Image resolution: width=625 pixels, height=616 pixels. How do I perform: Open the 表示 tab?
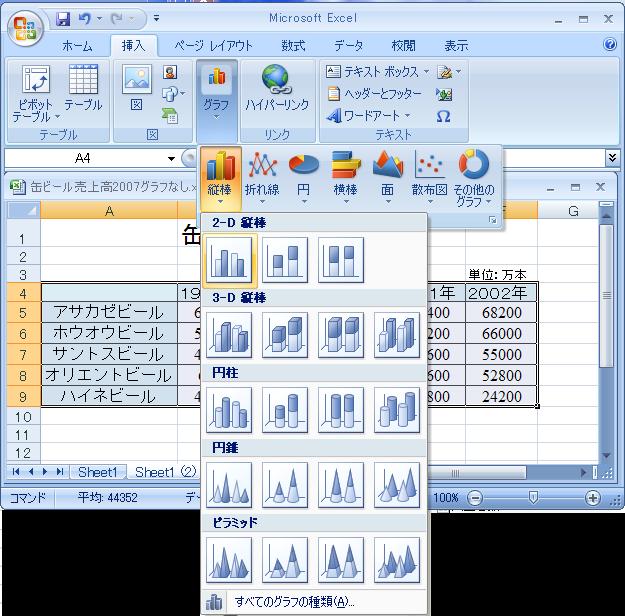(456, 46)
